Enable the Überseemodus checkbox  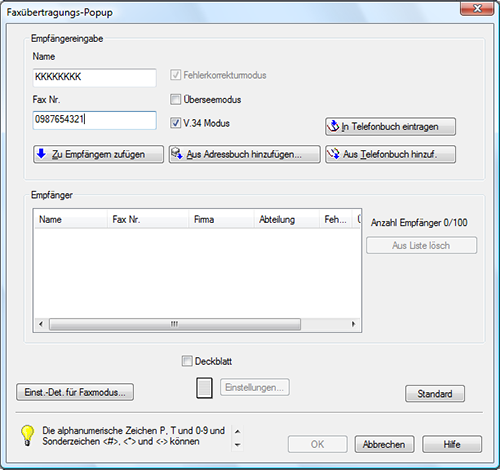point(175,99)
